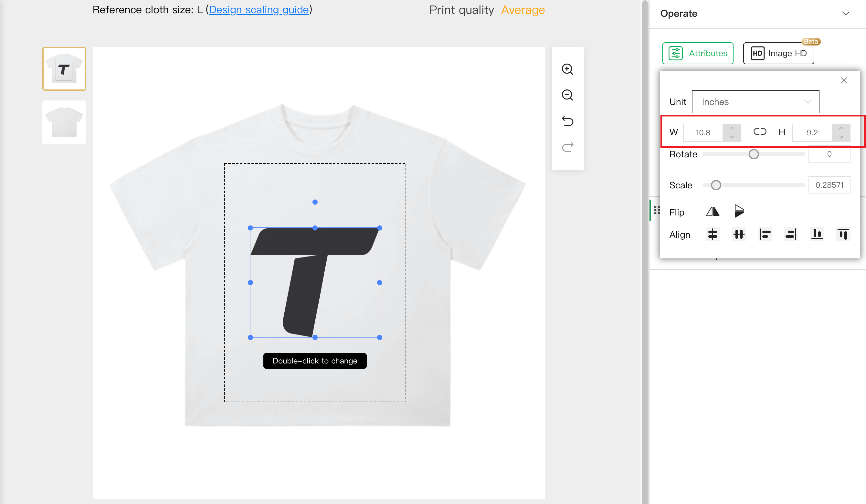Decrease the width value with down arrow
Screen dimensions: 866x504
[x=732, y=137]
